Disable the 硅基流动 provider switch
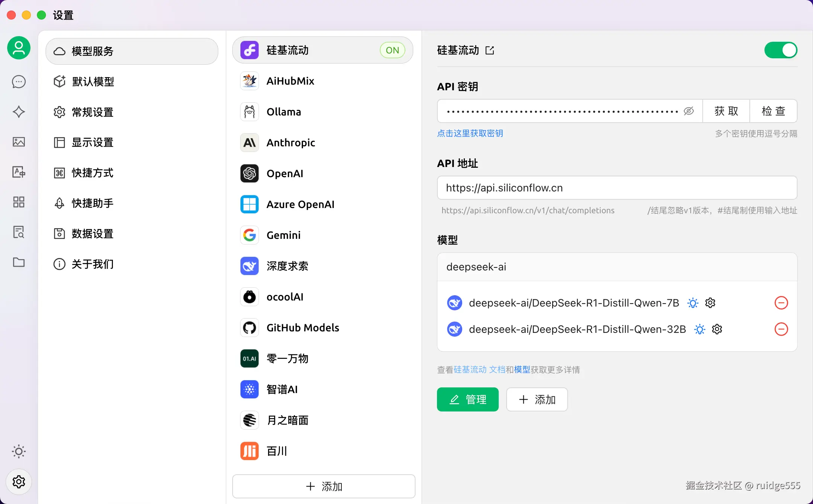This screenshot has height=504, width=813. (x=781, y=50)
